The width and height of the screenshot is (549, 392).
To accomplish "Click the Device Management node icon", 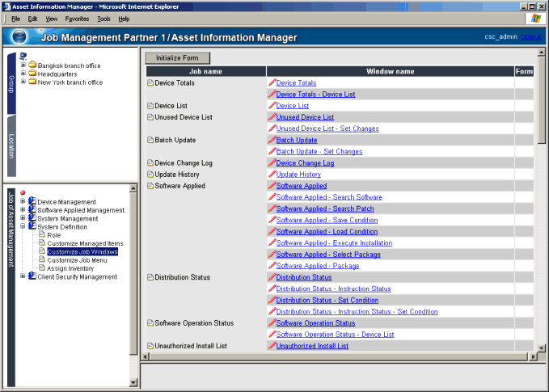I will [x=32, y=201].
